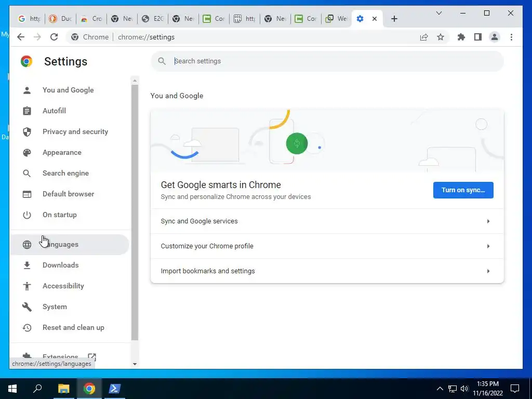Switch to the Google http tab
This screenshot has height=399, width=532.
(x=30, y=19)
